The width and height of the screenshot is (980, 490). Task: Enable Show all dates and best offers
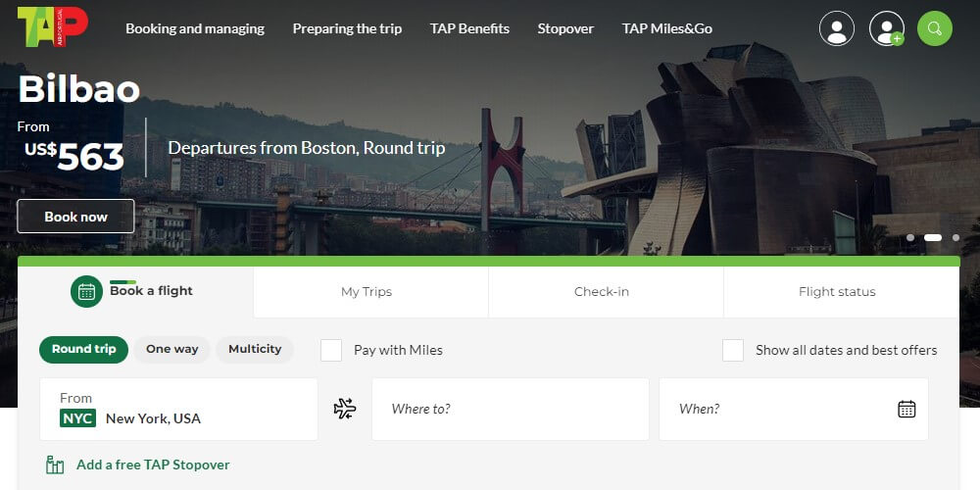(x=733, y=350)
